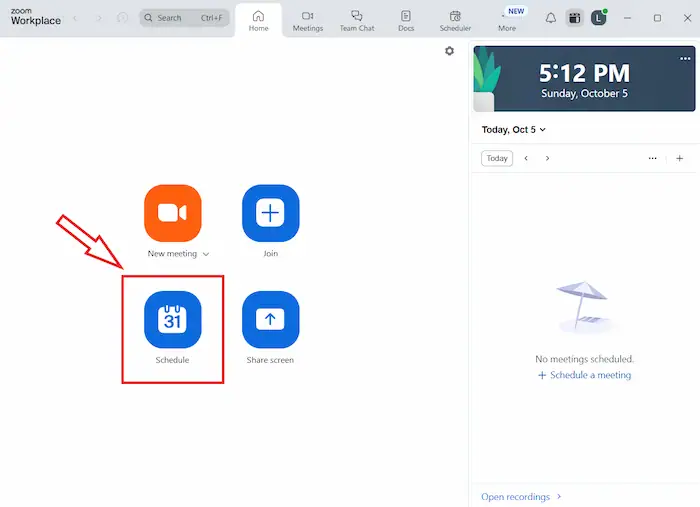The image size is (700, 507).
Task: Open the calendar three-dots options menu
Action: 652,158
